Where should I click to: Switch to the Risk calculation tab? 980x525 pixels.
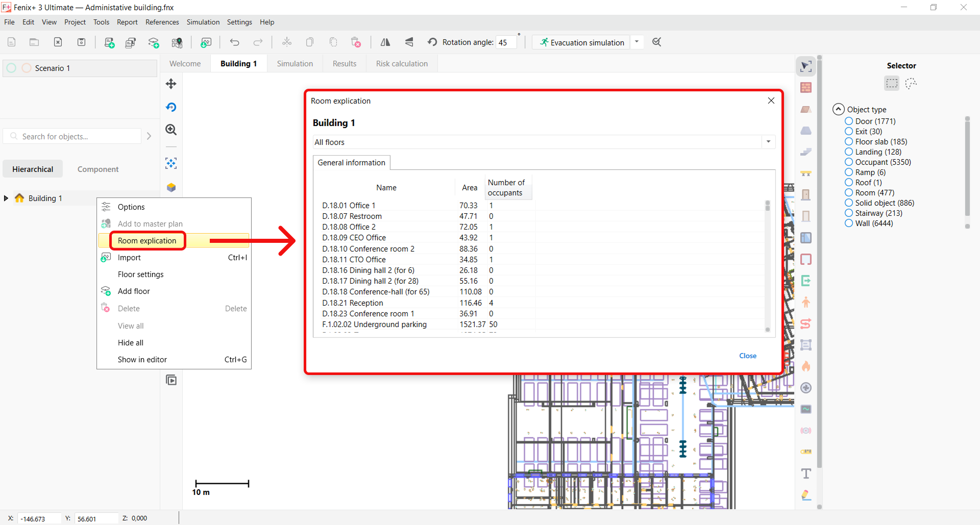tap(402, 64)
